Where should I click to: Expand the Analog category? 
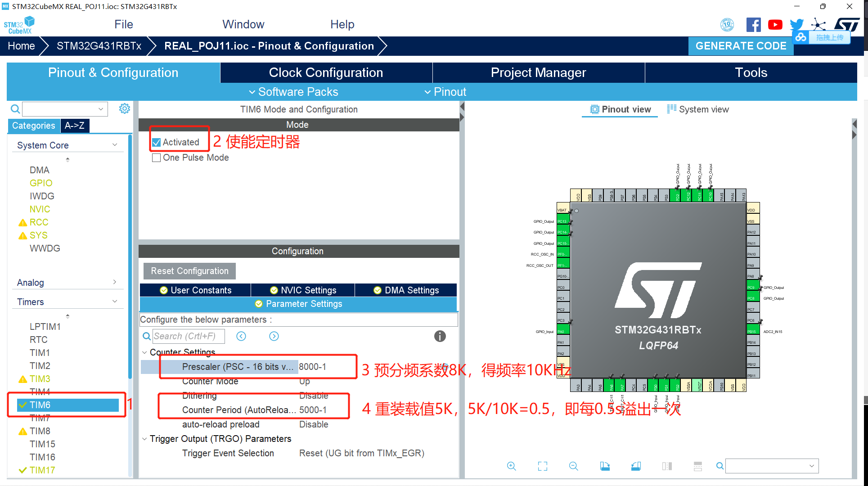tap(115, 282)
